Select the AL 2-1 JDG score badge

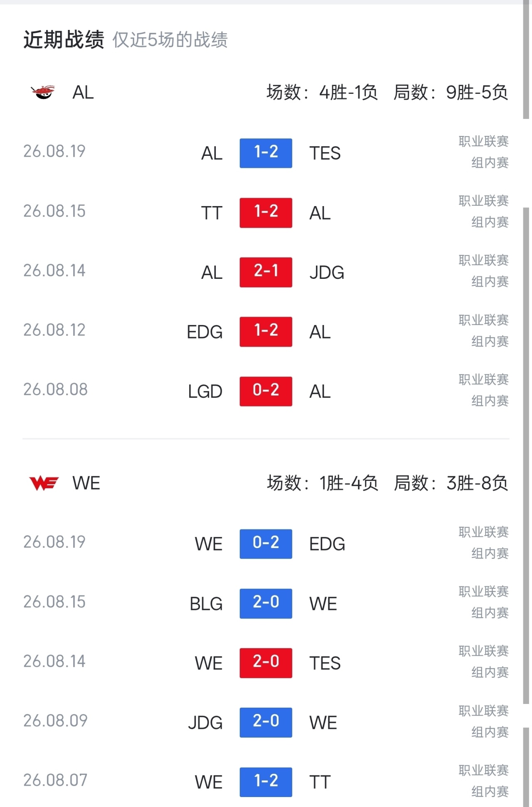(266, 272)
